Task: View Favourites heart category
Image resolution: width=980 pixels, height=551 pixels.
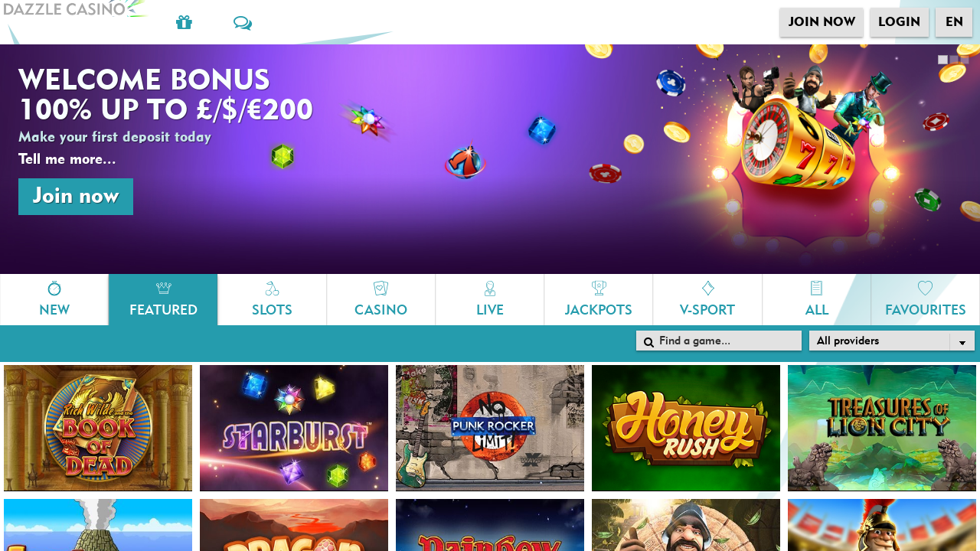Action: click(925, 299)
